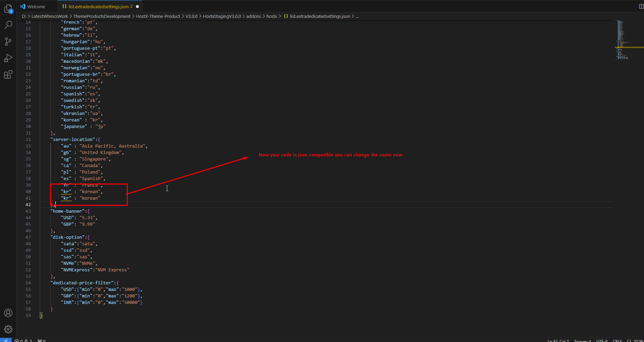Expand the ThemeProductsDevelopment breadcrumb
This screenshot has height=342, width=644.
coord(102,16)
